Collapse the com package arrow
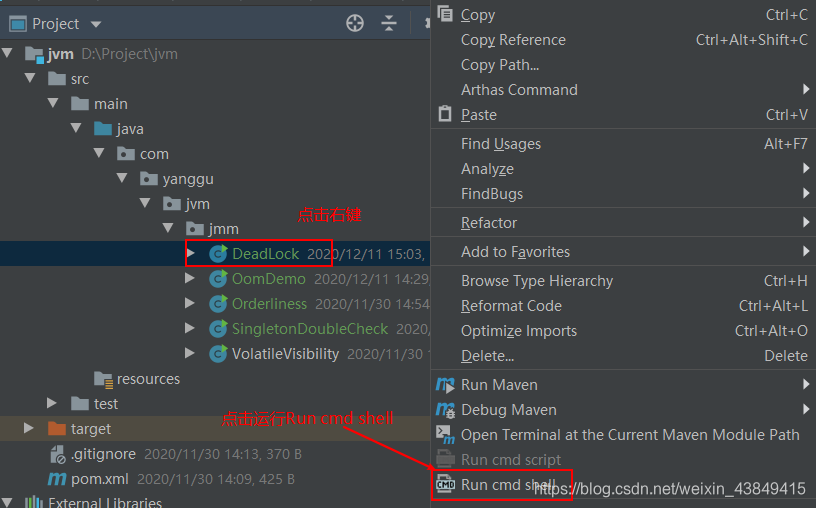Image resolution: width=816 pixels, height=508 pixels. [x=99, y=153]
